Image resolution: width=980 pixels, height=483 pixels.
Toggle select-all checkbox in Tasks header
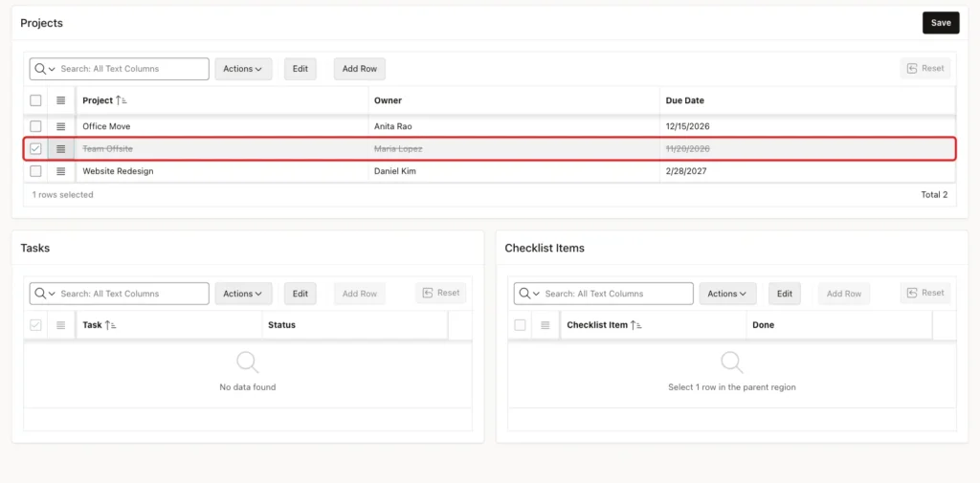click(35, 325)
